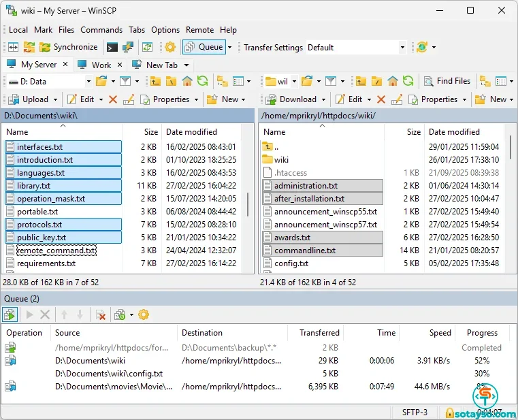
Task: Click the Home directory icon in the remote panel
Action: [393, 81]
